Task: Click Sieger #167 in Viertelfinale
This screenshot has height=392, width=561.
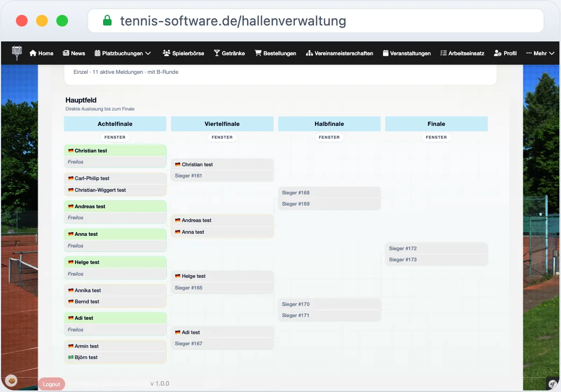Action: (x=222, y=343)
